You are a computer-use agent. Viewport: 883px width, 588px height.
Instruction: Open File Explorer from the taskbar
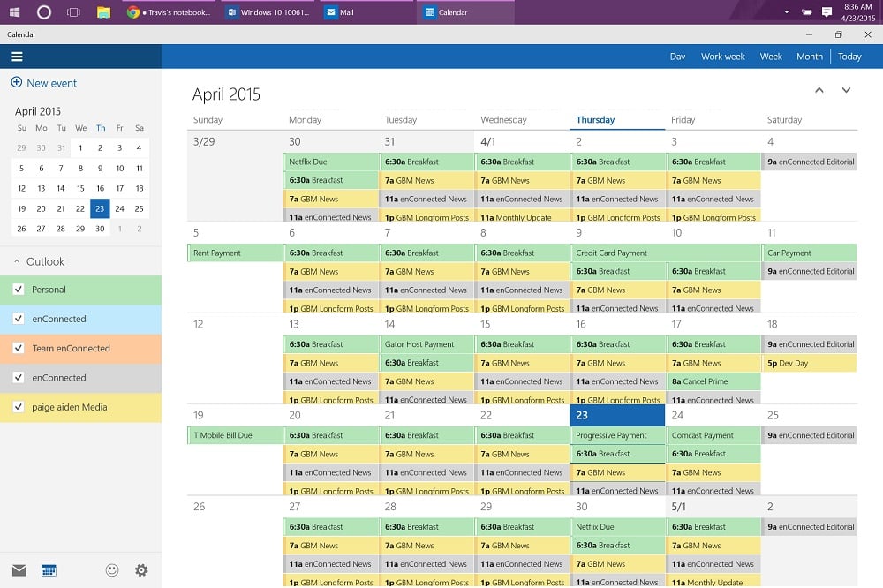pyautogui.click(x=103, y=12)
